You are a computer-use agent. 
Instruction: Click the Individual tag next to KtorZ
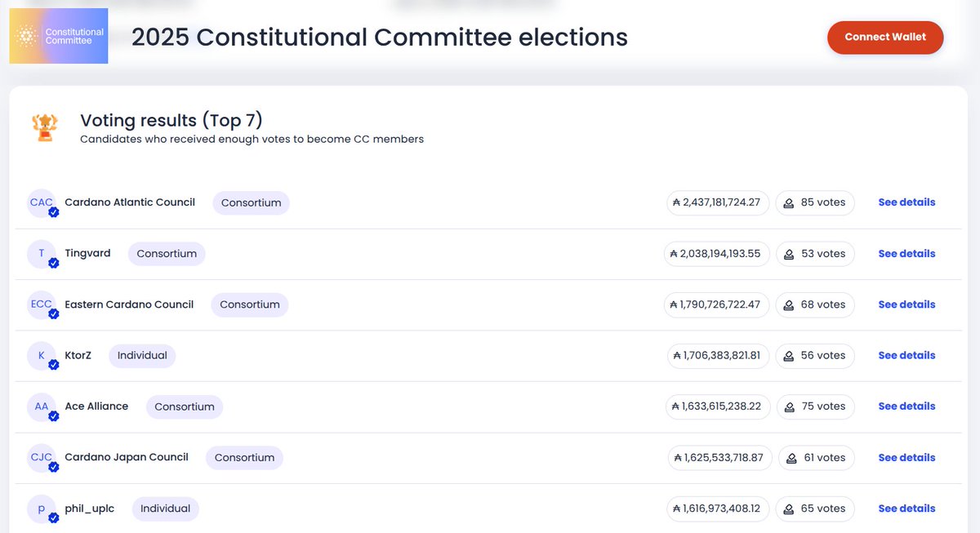coord(142,356)
